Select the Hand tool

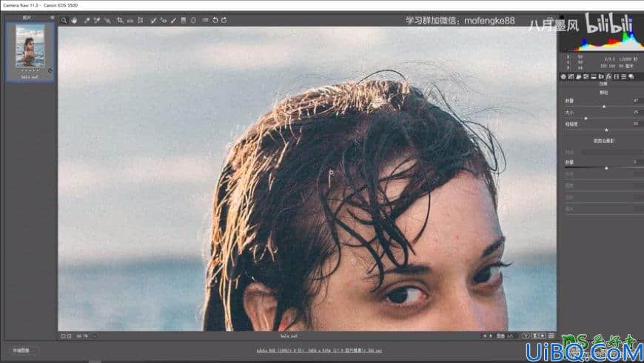[74, 20]
